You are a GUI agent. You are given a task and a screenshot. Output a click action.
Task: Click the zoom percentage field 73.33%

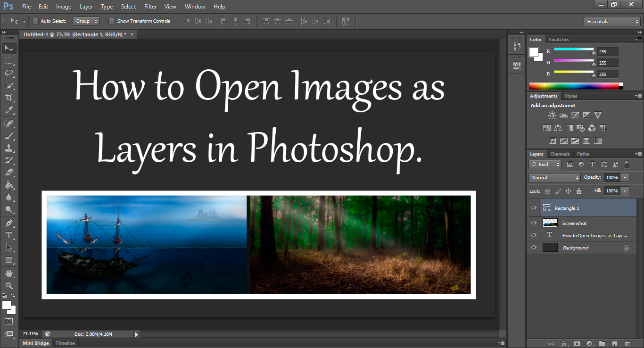(31, 334)
